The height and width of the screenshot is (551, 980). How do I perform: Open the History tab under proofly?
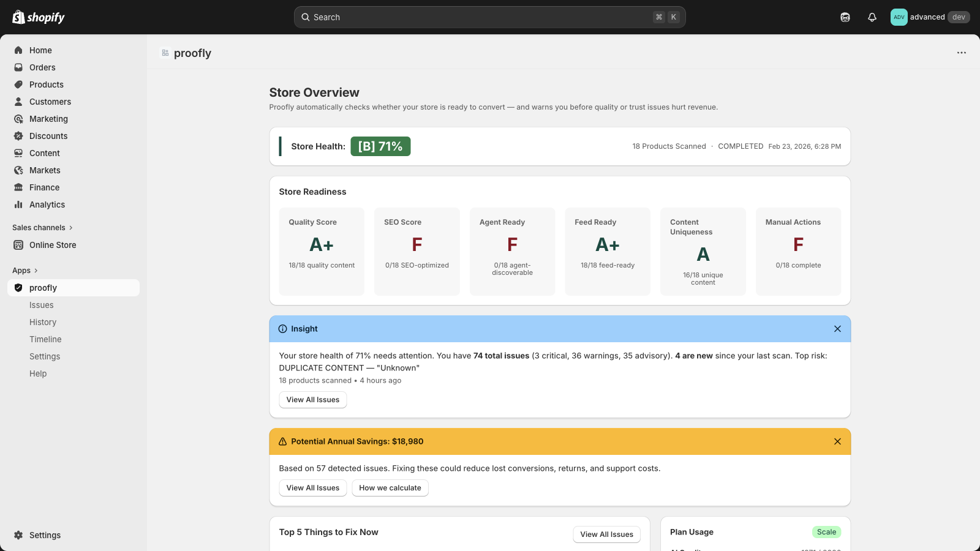pos(43,322)
